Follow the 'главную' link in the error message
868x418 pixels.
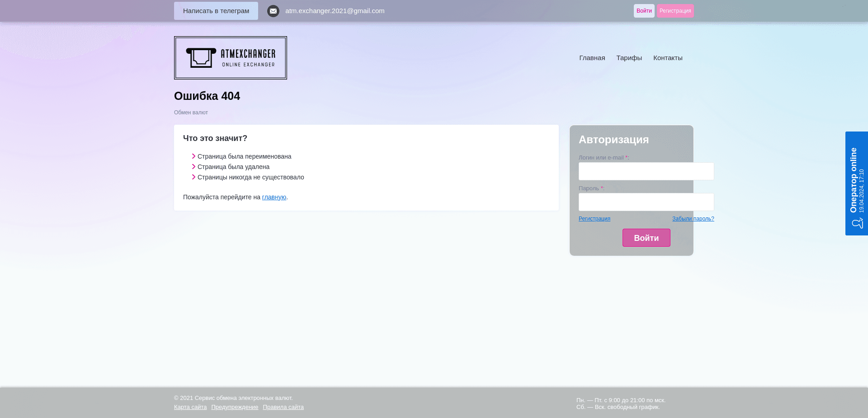[274, 197]
